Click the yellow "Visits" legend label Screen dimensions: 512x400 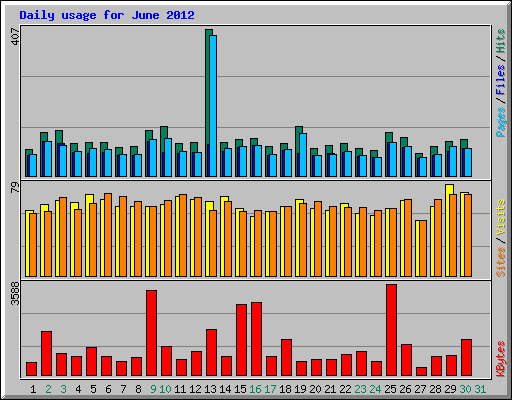(x=500, y=217)
